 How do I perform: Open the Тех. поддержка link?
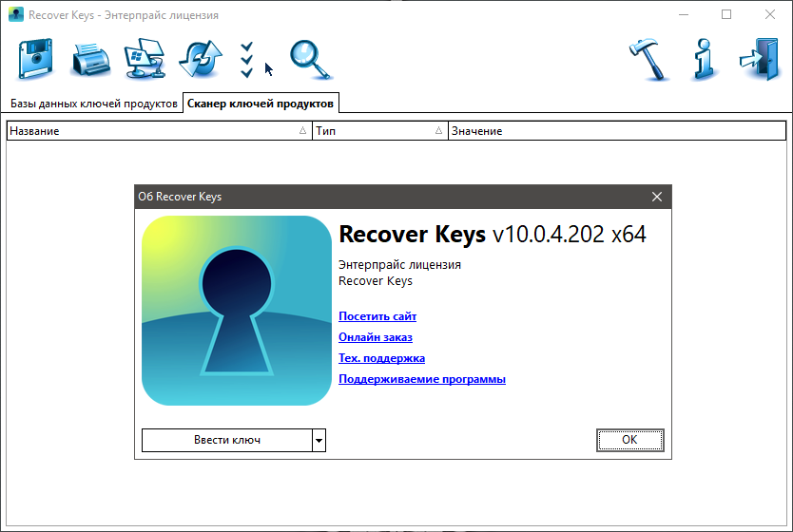coord(381,358)
